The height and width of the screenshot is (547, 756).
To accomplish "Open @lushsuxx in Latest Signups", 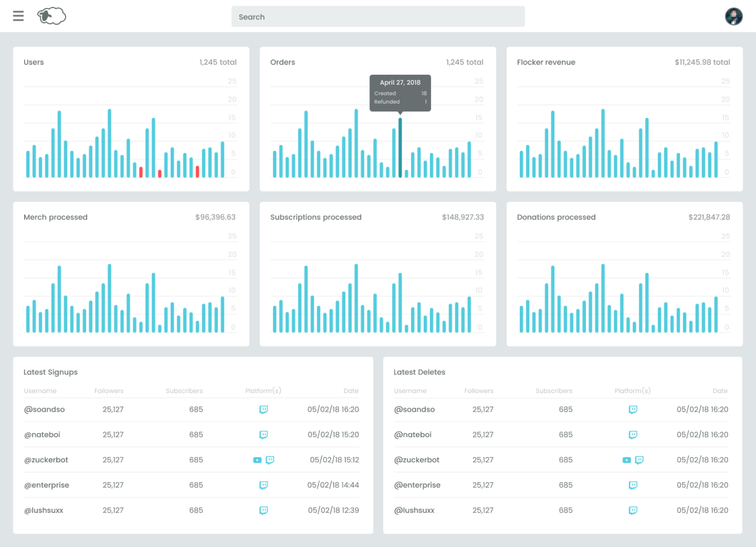I will (43, 510).
